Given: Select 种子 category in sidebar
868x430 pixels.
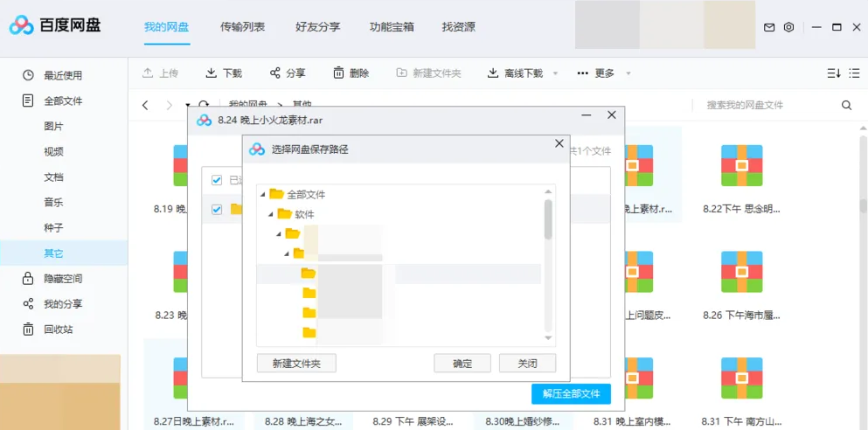Looking at the screenshot, I should point(53,228).
